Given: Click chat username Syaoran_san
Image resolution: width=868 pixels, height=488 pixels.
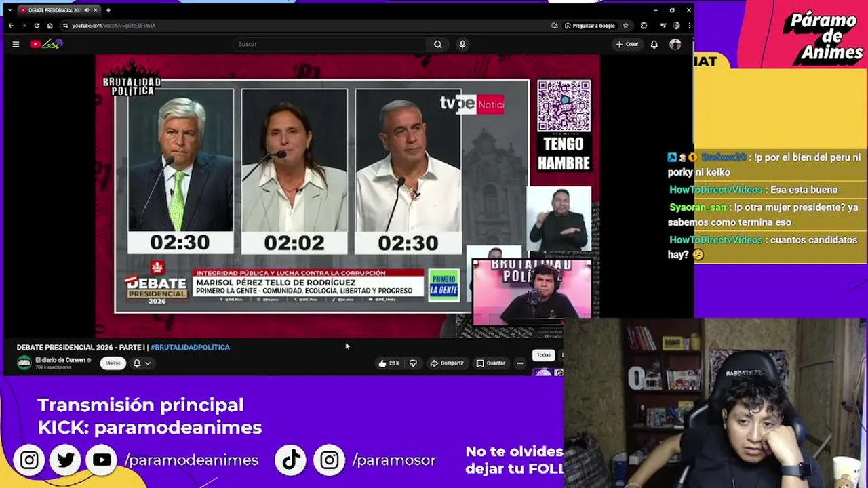Looking at the screenshot, I should [698, 207].
